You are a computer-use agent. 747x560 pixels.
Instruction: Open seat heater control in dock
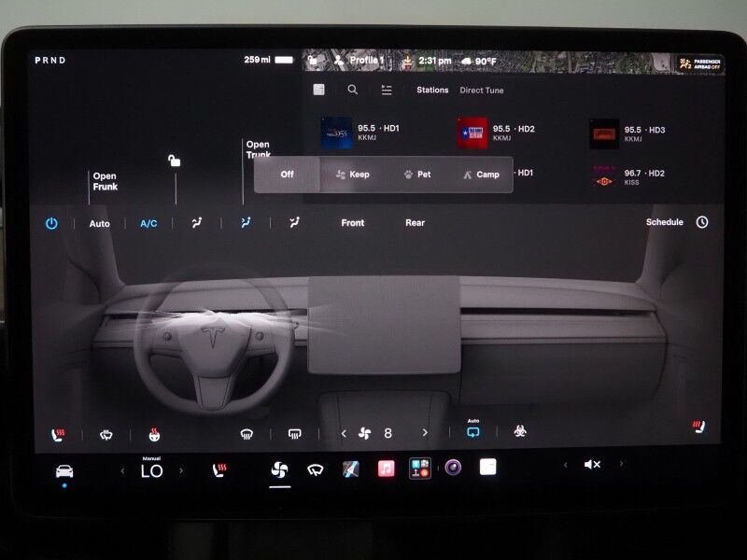point(219,470)
